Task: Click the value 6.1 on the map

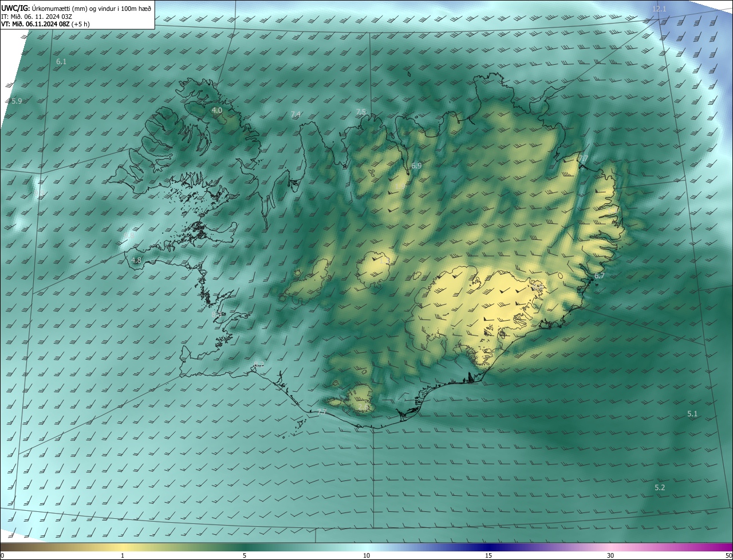Action: (x=61, y=61)
